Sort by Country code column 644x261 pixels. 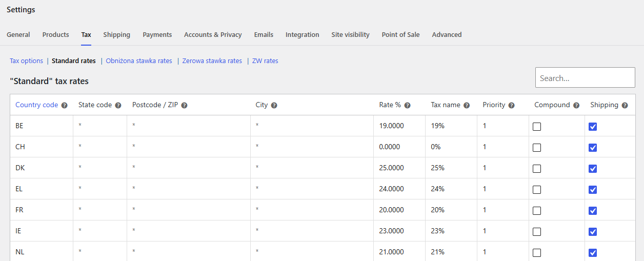[37, 105]
